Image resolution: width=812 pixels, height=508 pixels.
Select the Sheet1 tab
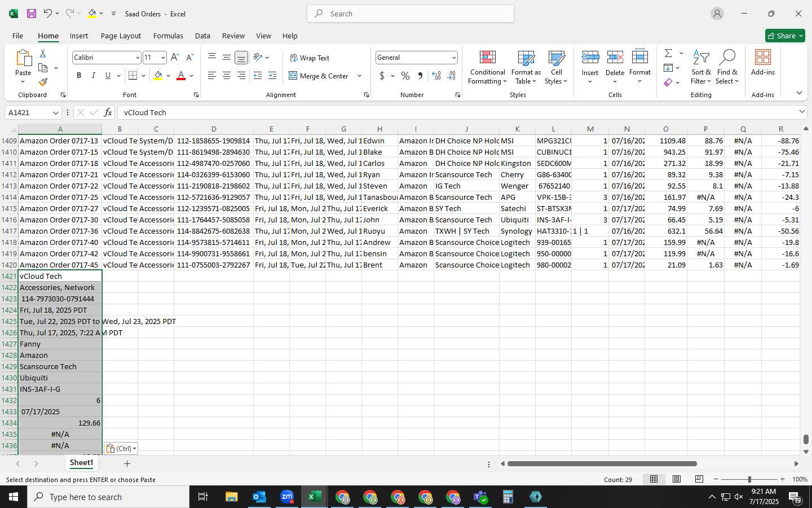point(81,463)
